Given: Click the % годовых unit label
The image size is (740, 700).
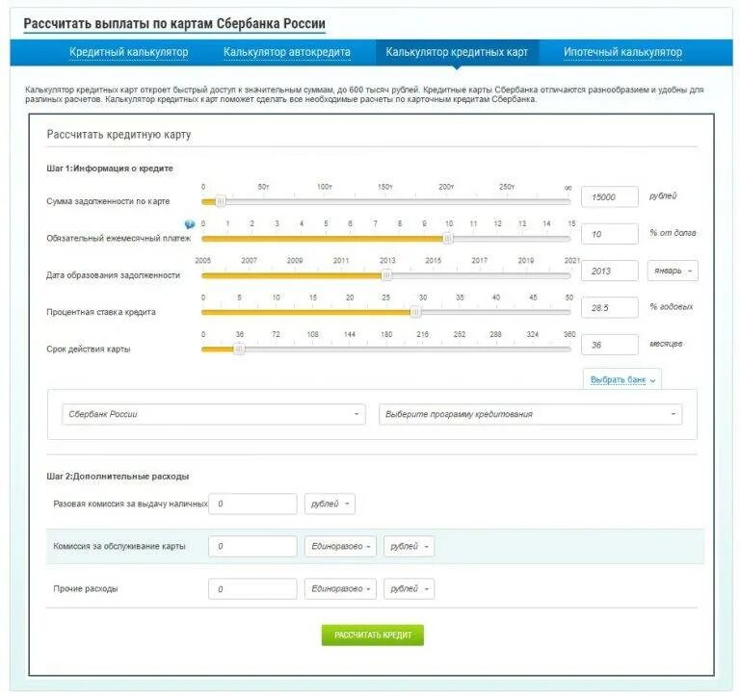Looking at the screenshot, I should pos(671,306).
